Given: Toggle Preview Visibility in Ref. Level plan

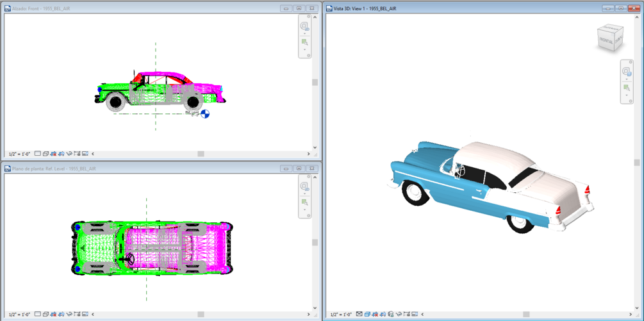Looking at the screenshot, I should pyautogui.click(x=85, y=314).
